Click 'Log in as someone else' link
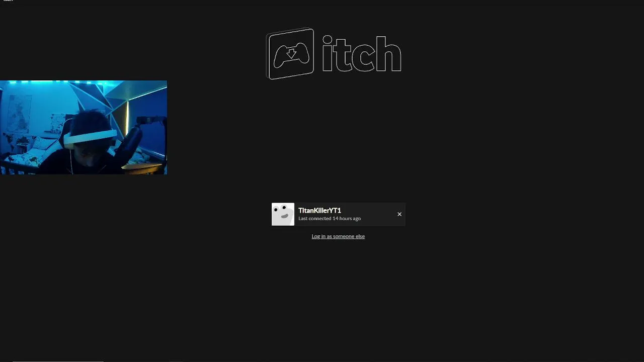Image resolution: width=644 pixels, height=362 pixels. [x=338, y=236]
